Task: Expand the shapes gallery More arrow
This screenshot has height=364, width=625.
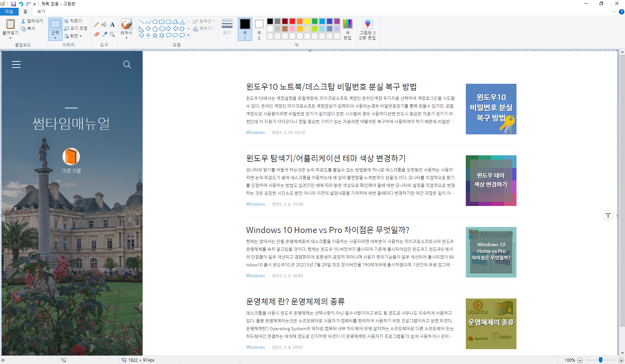Action: [x=188, y=35]
